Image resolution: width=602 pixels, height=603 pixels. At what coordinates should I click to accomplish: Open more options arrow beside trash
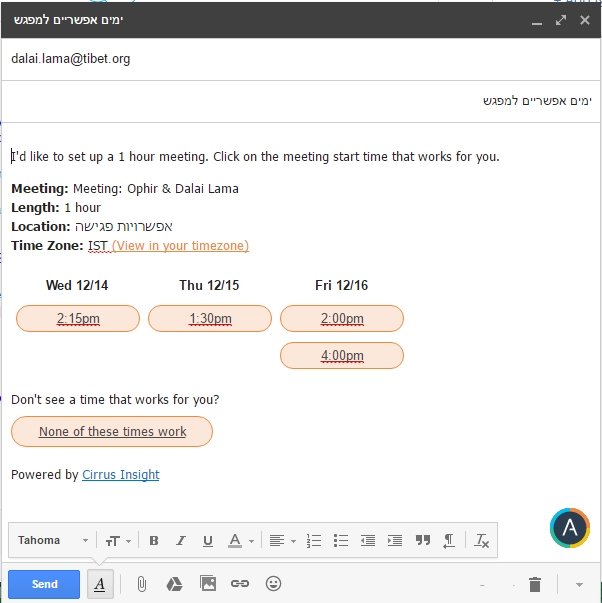(x=579, y=584)
